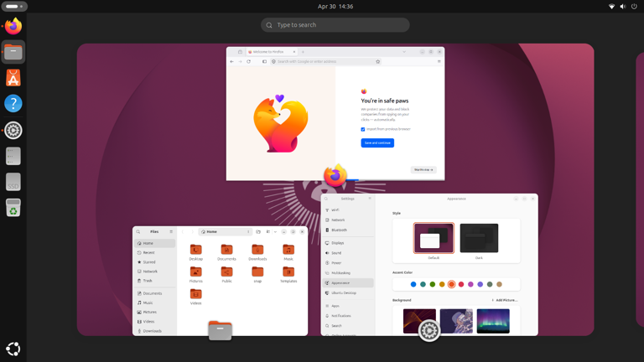The image size is (644, 362).
Task: Toggle list view icon in Files toolbar
Action: (268, 231)
